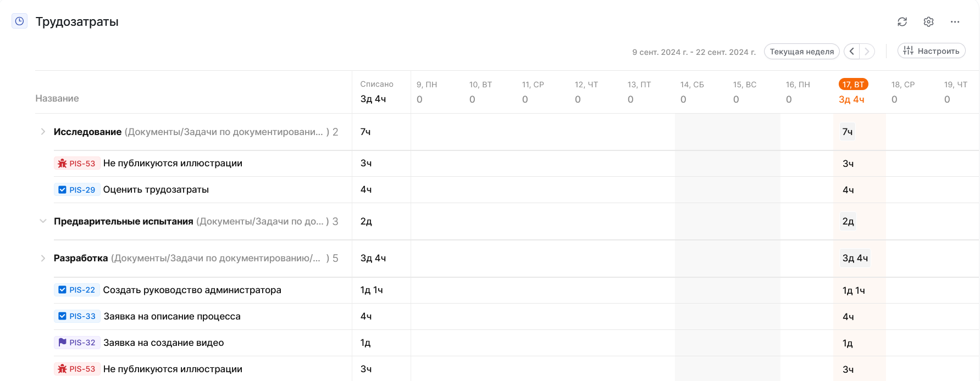Go to the next week with right arrow
980x381 pixels.
(867, 51)
